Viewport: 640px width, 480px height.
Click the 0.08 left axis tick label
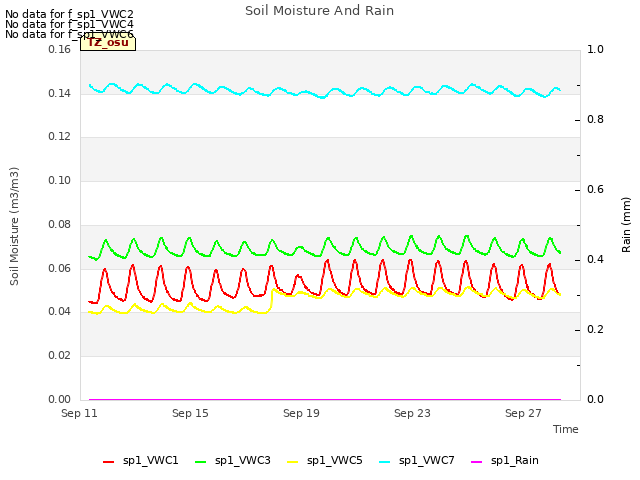coord(60,224)
